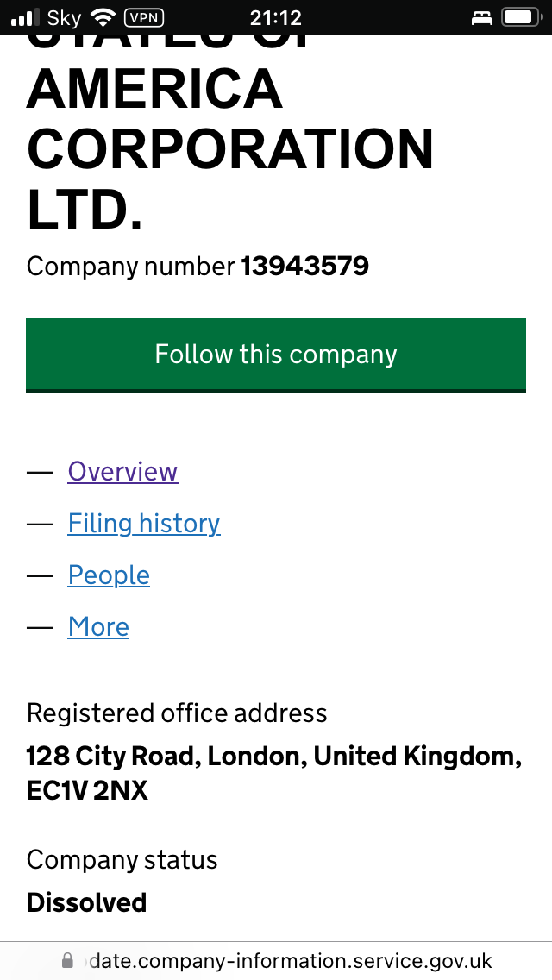Select the More tab link
Screen dimensions: 552x980
pos(98,627)
